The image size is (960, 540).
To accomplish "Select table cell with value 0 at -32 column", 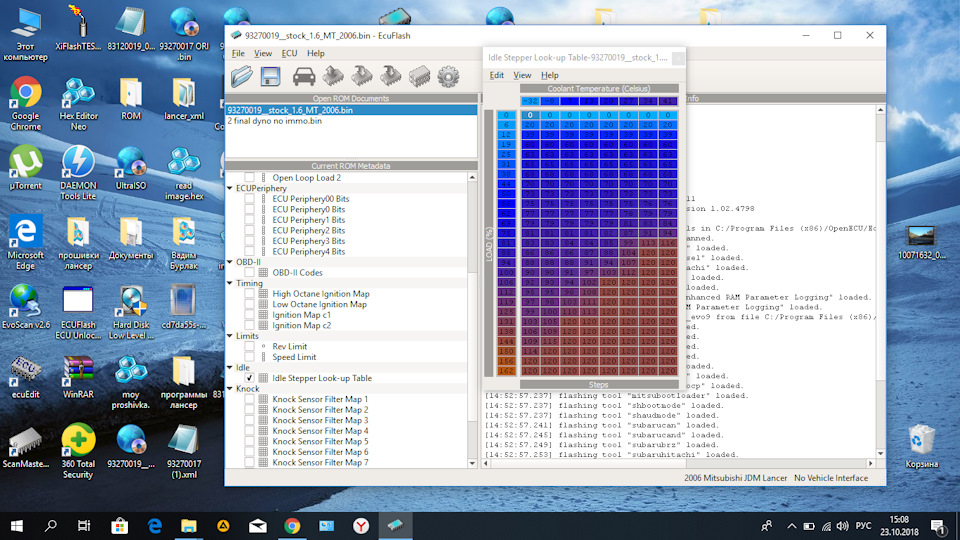I will click(x=530, y=114).
